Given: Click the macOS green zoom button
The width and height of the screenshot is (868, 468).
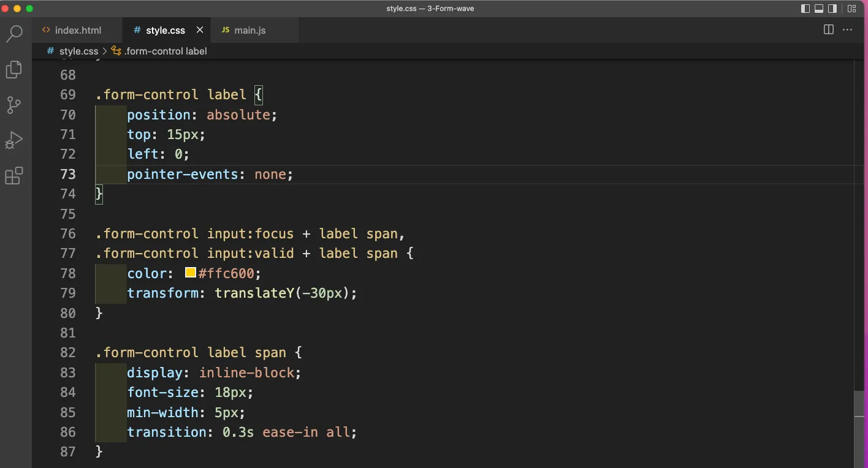Looking at the screenshot, I should [29, 9].
